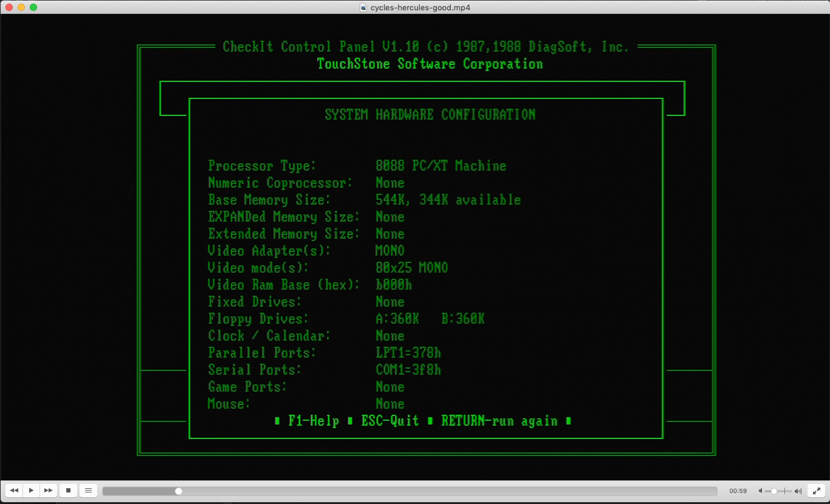Click the LPT1=378h value

pyautogui.click(x=408, y=353)
